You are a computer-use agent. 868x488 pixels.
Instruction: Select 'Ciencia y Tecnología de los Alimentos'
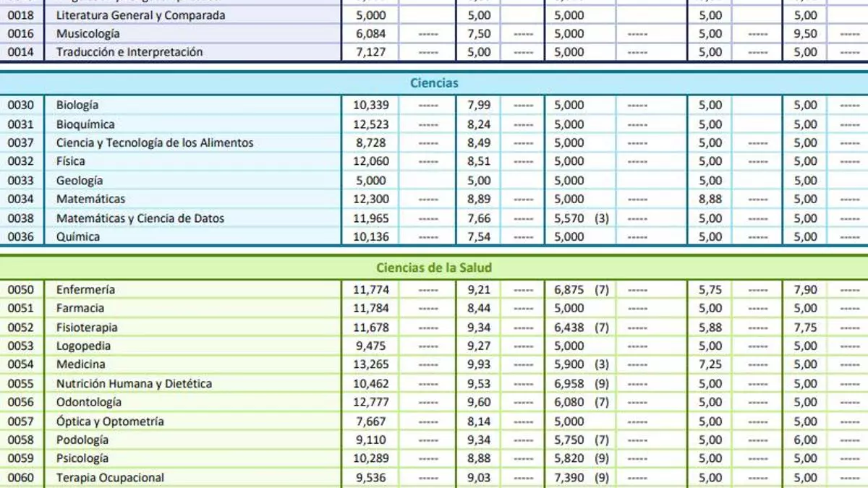click(155, 142)
